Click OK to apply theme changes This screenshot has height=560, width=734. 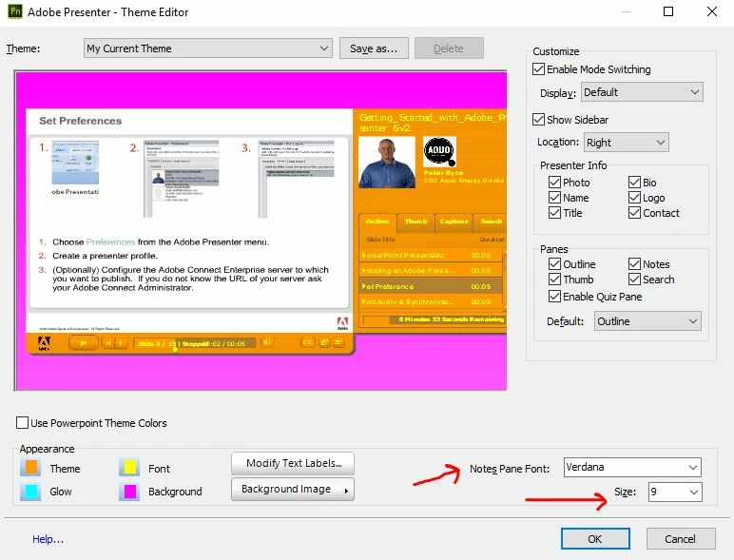pos(595,539)
